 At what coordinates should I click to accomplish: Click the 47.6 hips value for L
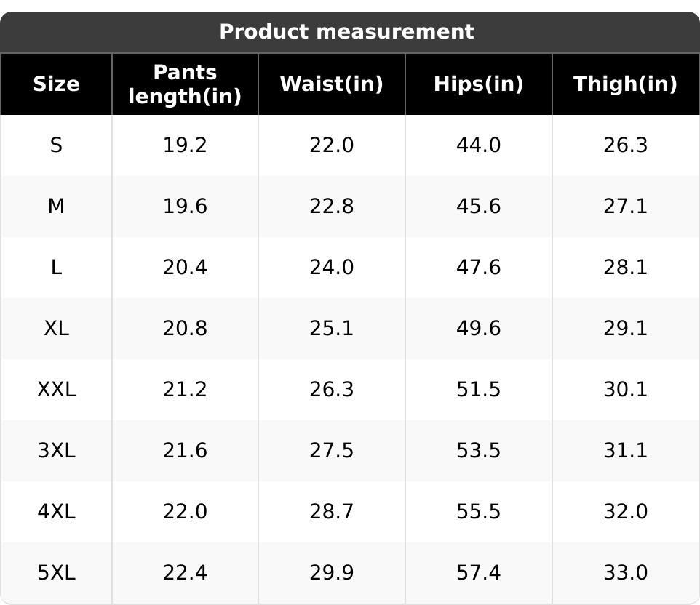pyautogui.click(x=478, y=268)
